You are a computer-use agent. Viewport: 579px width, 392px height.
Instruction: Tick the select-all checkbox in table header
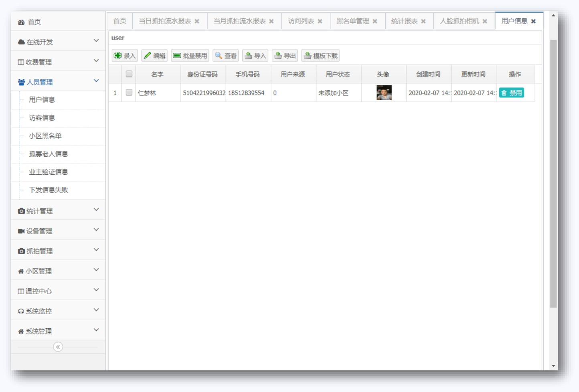129,74
